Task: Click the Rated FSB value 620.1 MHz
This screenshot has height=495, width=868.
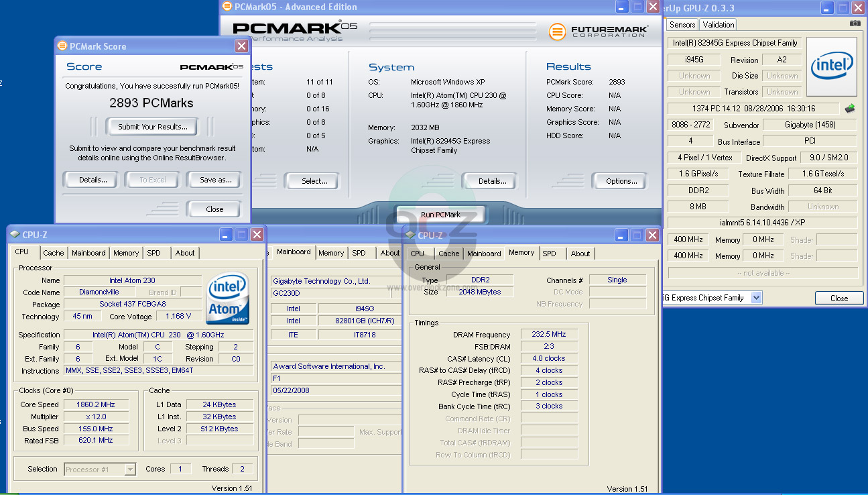Action: coord(97,441)
